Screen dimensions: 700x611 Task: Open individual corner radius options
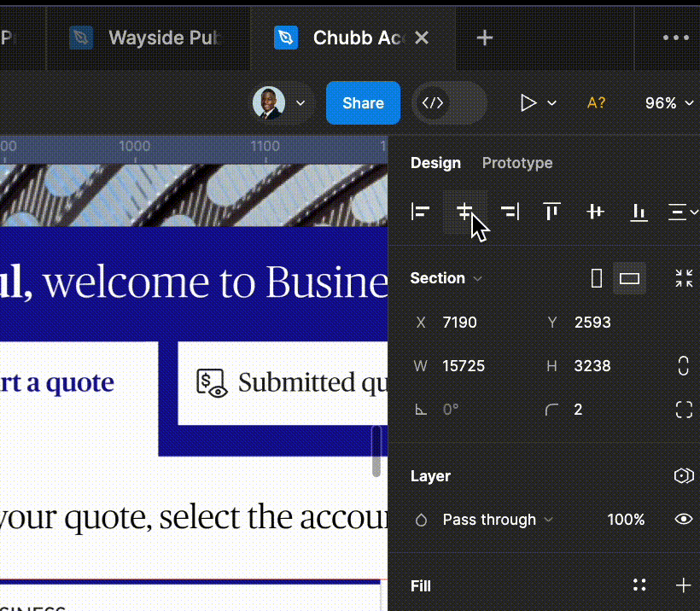coord(684,410)
